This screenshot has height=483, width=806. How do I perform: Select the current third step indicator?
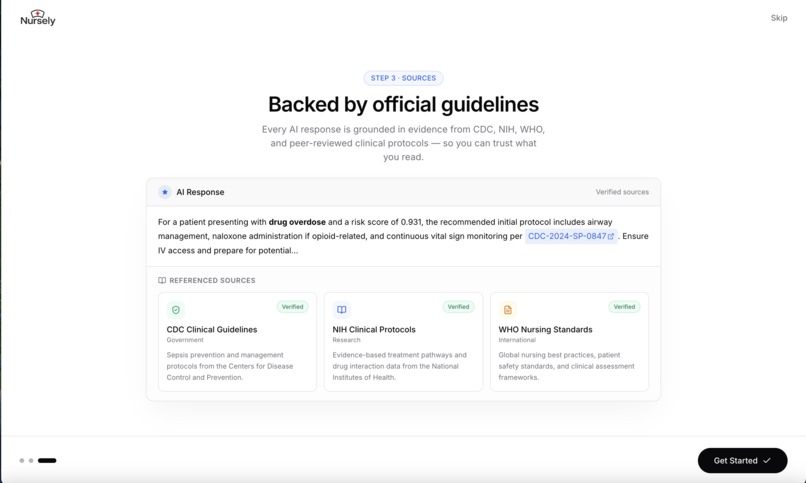[47, 460]
